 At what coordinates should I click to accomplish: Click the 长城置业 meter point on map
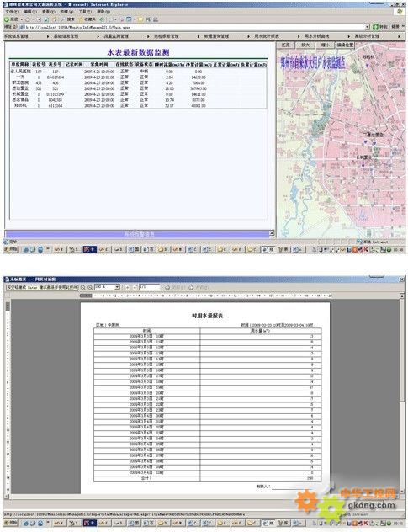point(363,165)
